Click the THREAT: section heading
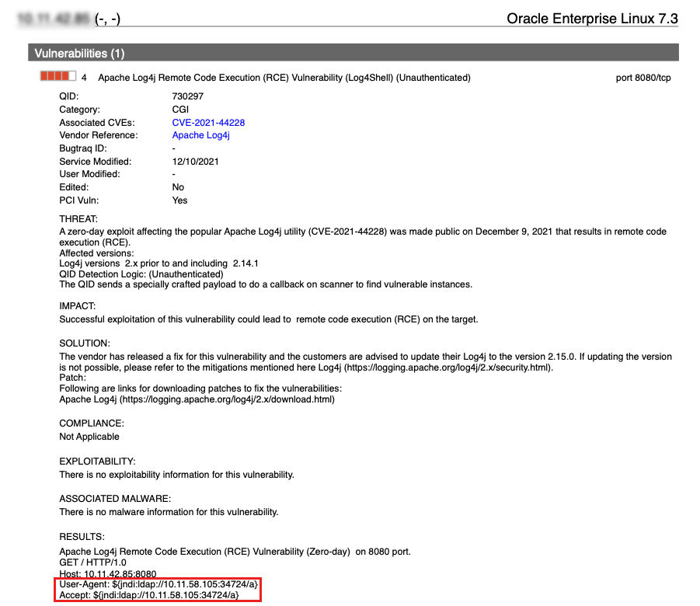This screenshot has width=700, height=606. click(x=78, y=219)
